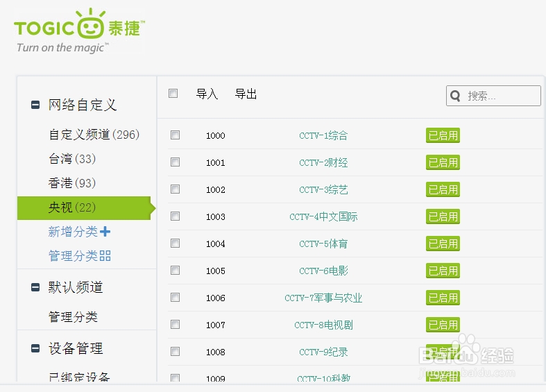The width and height of the screenshot is (546, 392).
Task: Click channel number 1006
Action: tap(216, 298)
